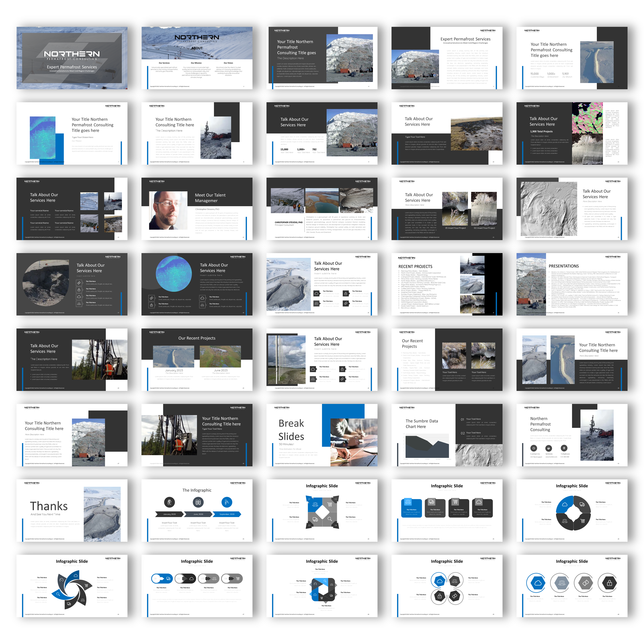Click the clock icon above Contact Us
Viewport: 644px width, 644px height.
pos(534,448)
